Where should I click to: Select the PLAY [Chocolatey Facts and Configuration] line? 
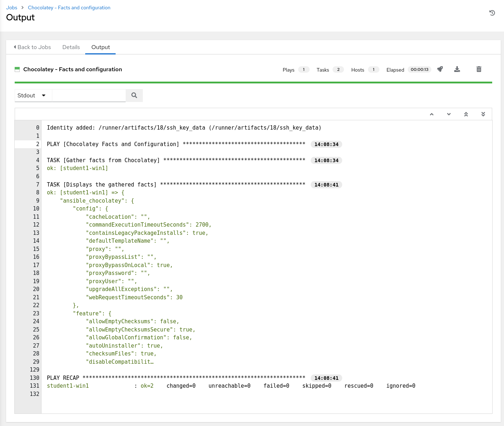pos(176,144)
